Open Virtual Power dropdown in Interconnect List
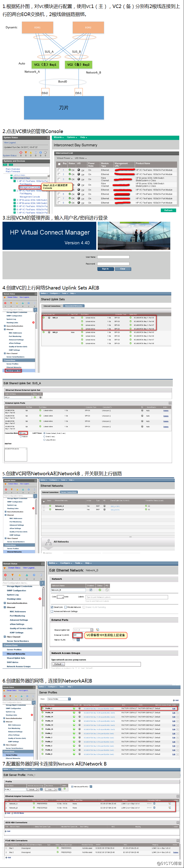 click(x=65, y=158)
